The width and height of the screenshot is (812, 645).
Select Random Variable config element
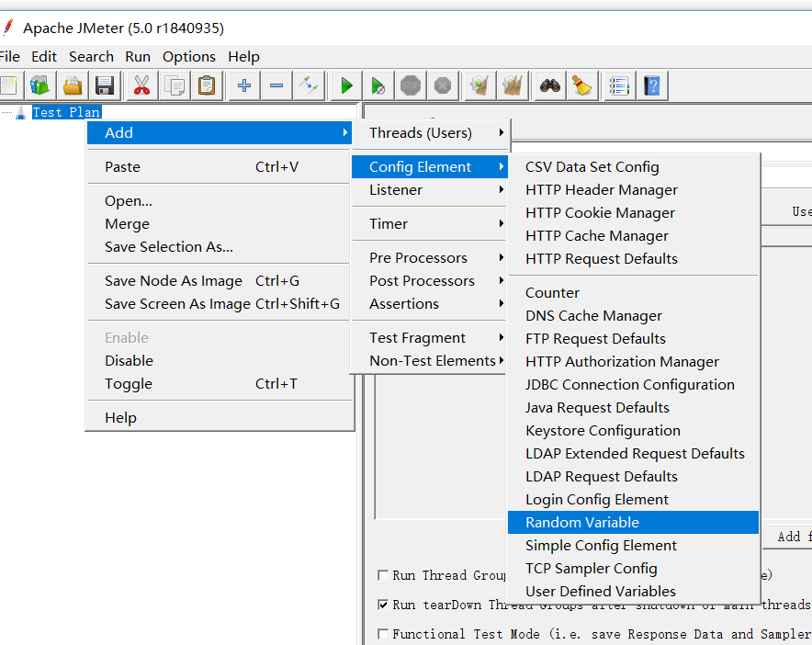coord(633,522)
